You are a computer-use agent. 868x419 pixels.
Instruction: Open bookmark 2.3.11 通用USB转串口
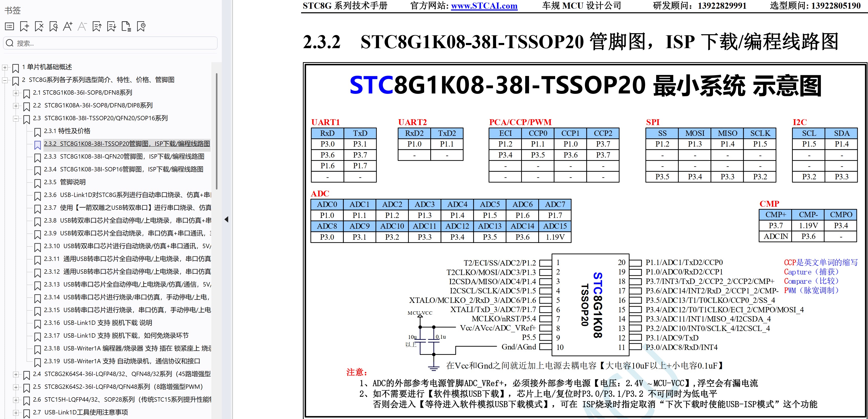point(127,259)
